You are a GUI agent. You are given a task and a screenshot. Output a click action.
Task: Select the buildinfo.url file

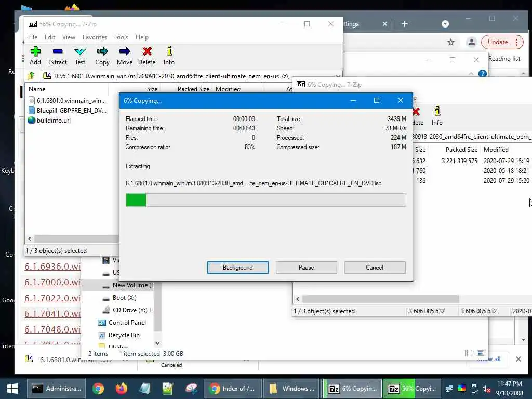49,120
